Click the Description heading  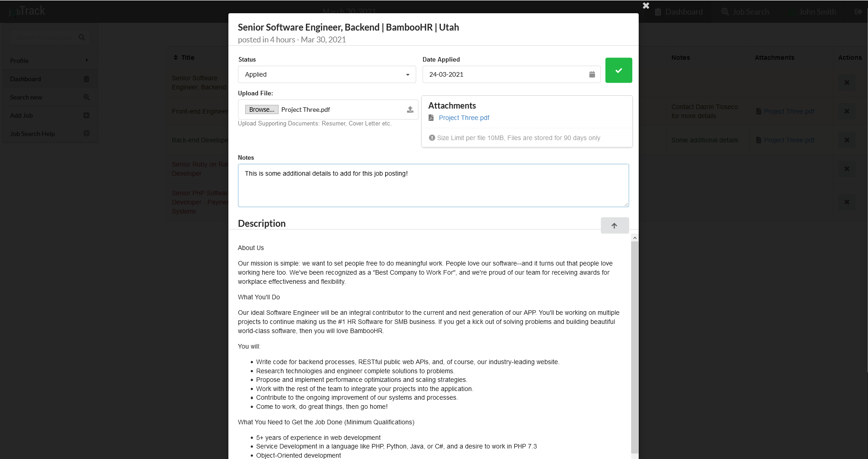(x=262, y=224)
